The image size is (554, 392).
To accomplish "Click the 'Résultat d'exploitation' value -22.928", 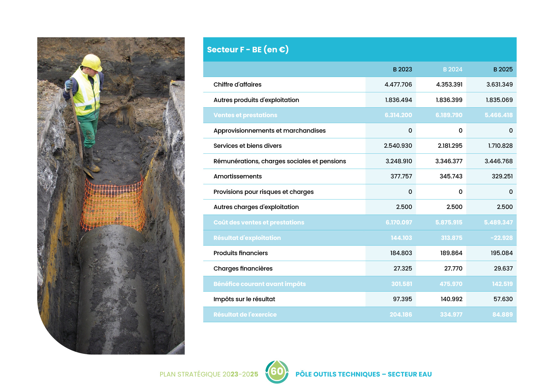I will [501, 238].
